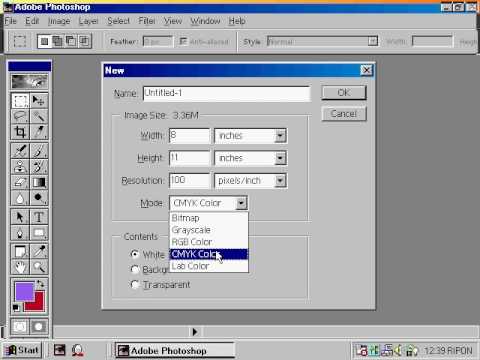Screen dimensions: 480x360
Task: Open the Resolution units dropdown
Action: coord(280,181)
